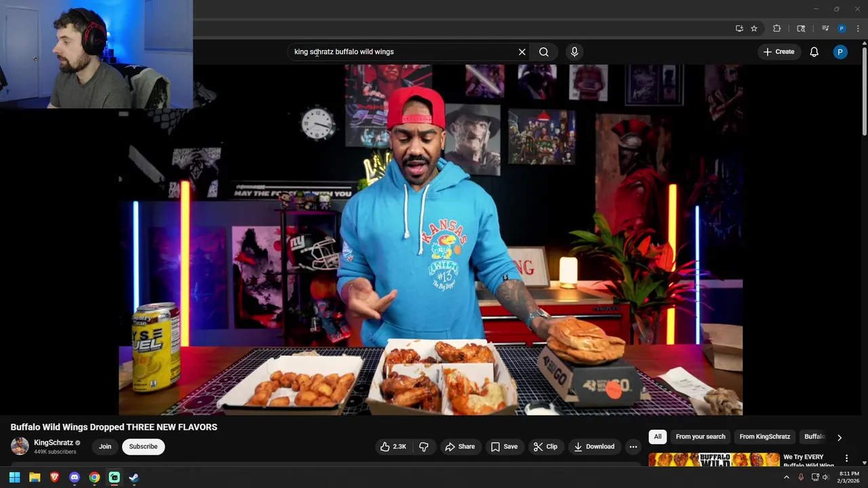The image size is (868, 488).
Task: Open the clock and date panel
Action: (x=848, y=477)
